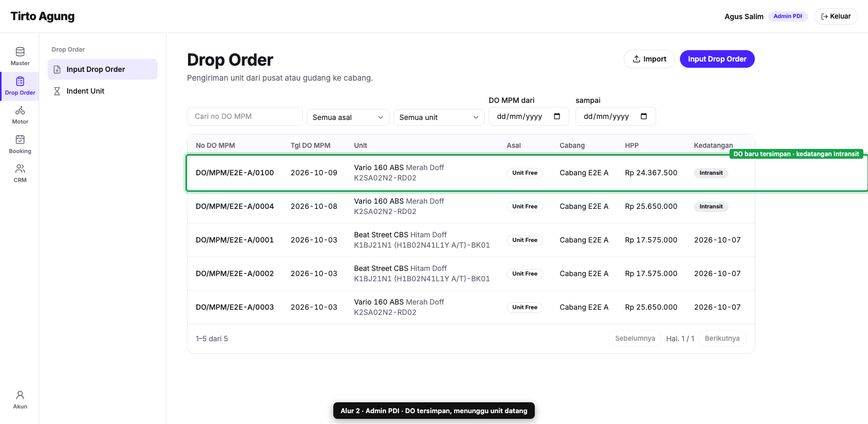Click the Asal column header
The width and height of the screenshot is (868, 424).
[514, 146]
